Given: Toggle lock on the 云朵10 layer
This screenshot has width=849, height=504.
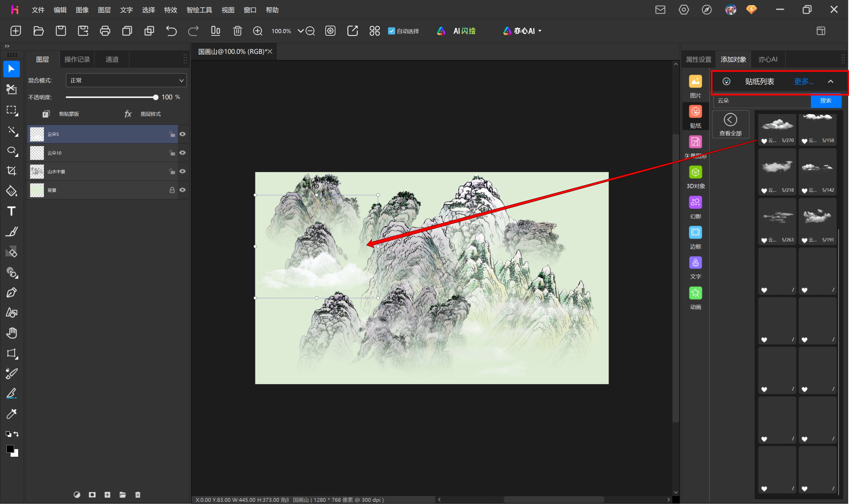Looking at the screenshot, I should pos(172,153).
